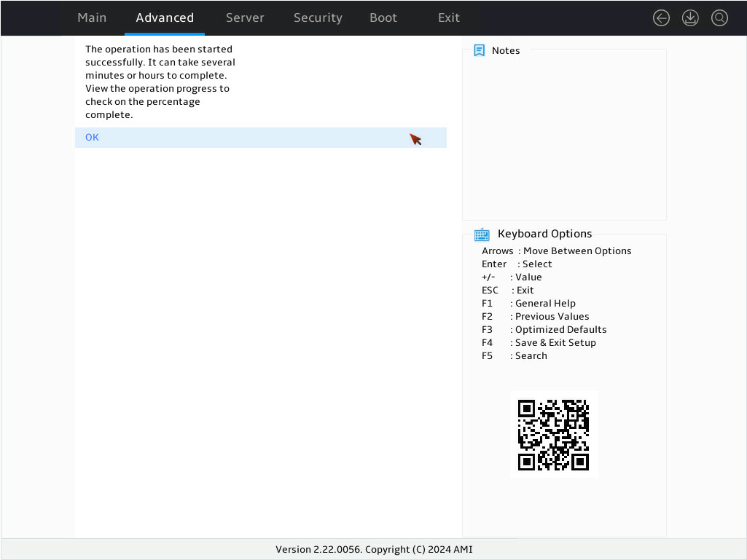Go to the Security tab
The image size is (747, 560).
point(318,17)
